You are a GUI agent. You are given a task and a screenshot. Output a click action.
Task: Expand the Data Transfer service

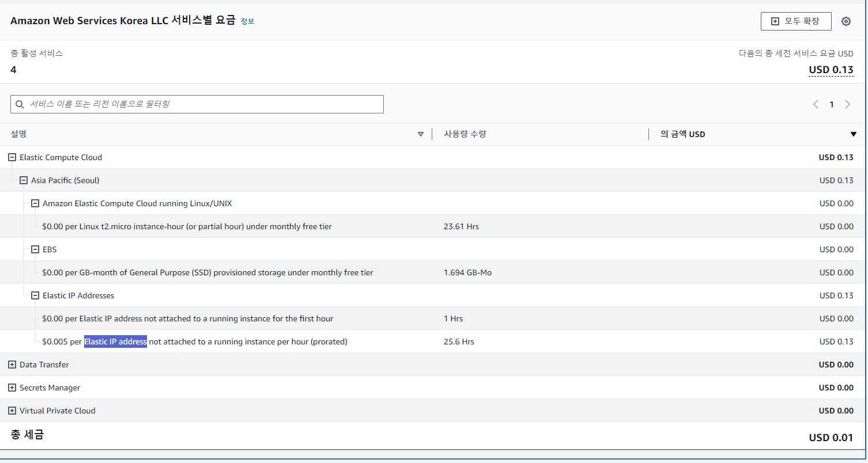(12, 365)
